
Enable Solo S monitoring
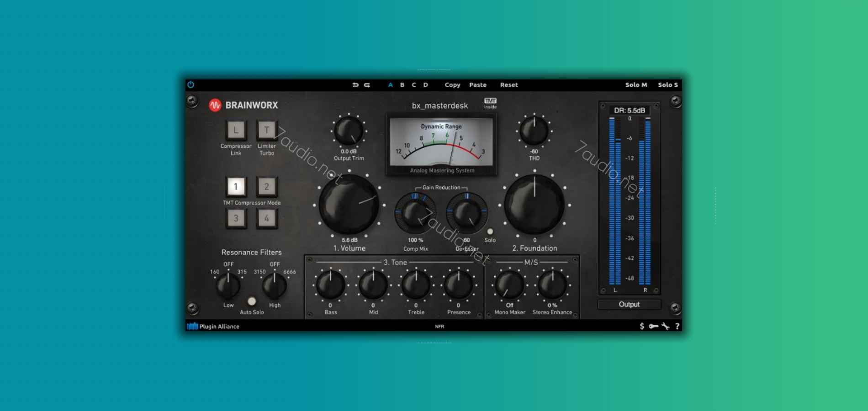(667, 85)
